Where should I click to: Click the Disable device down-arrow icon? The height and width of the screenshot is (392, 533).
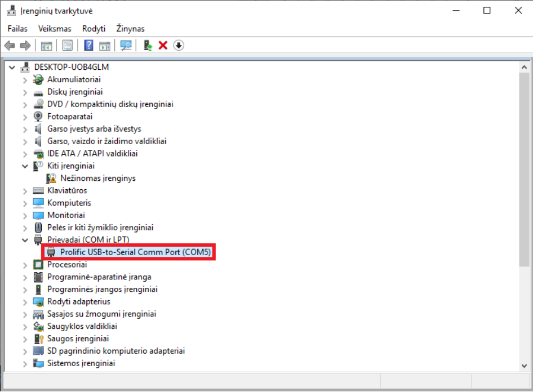click(179, 46)
